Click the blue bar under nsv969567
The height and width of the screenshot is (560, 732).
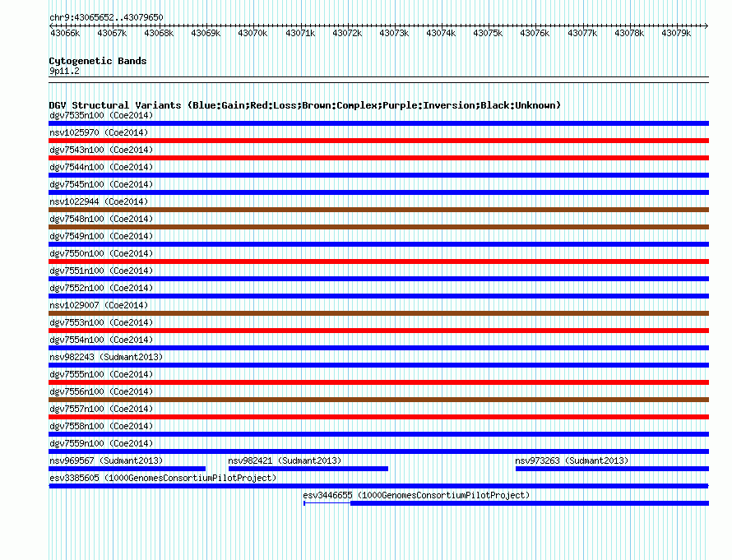tap(127, 469)
